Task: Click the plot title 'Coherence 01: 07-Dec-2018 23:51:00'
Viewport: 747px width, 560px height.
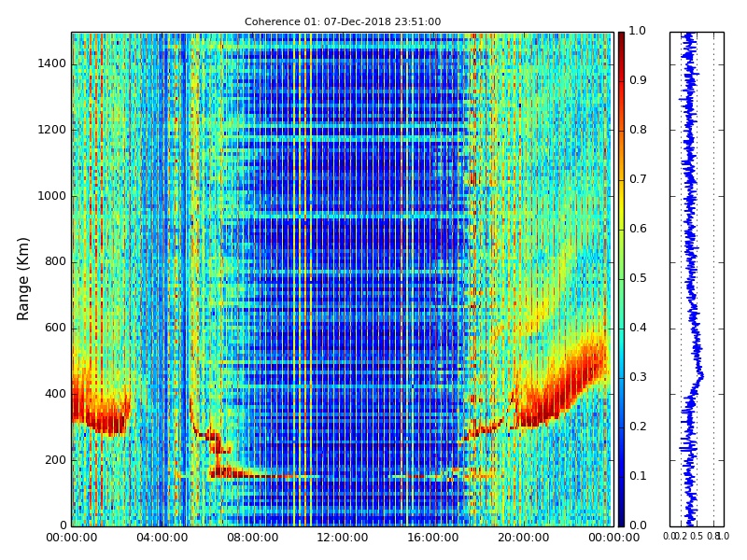Action: click(x=343, y=21)
